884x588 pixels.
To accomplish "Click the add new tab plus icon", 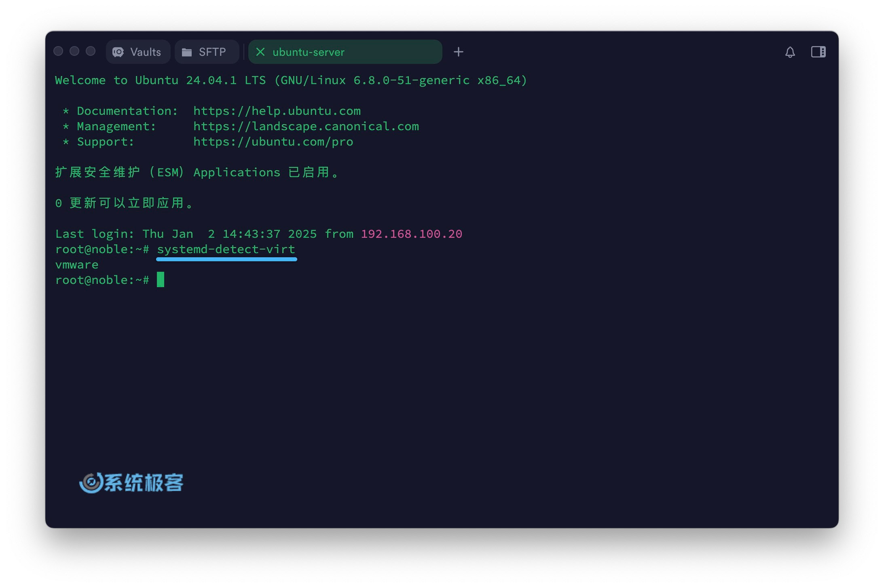I will (x=459, y=52).
